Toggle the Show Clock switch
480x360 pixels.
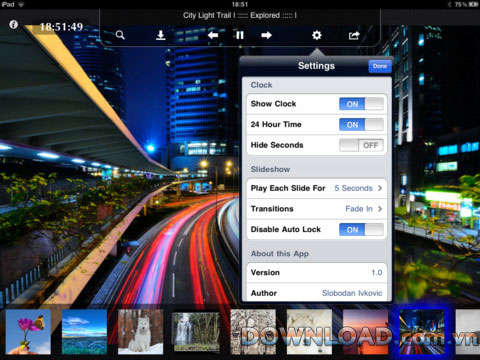coord(361,104)
